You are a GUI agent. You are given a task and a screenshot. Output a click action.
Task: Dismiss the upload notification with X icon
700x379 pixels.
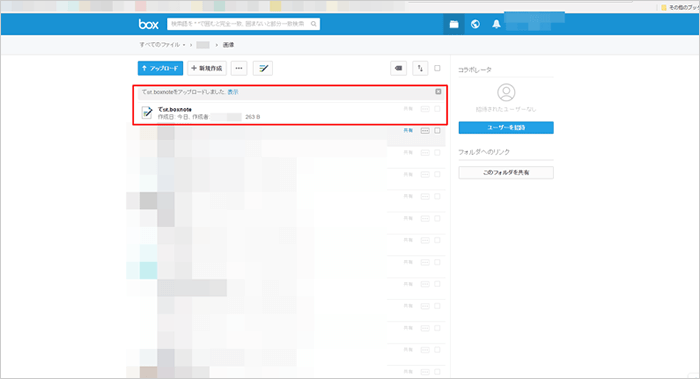[438, 92]
